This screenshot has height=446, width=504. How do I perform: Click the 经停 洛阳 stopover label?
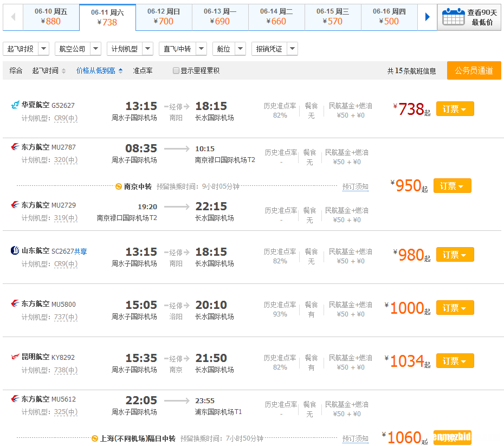[x=176, y=311]
